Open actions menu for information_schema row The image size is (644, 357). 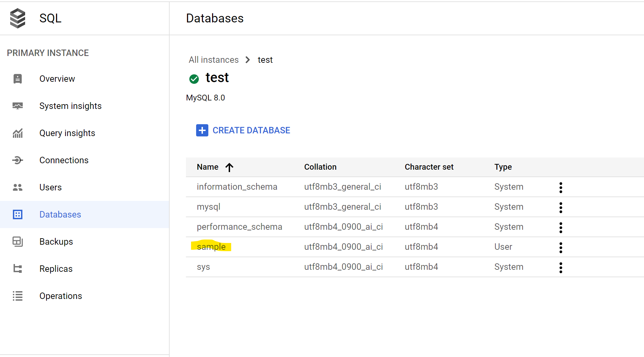561,187
